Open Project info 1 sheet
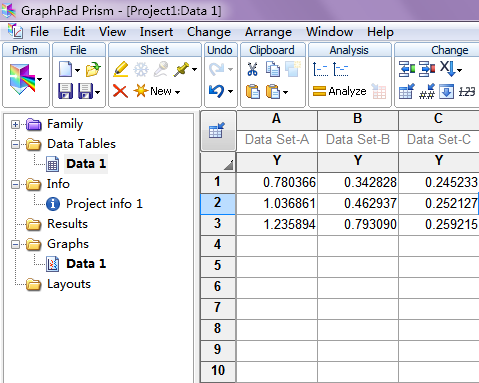The height and width of the screenshot is (383, 479). click(104, 204)
